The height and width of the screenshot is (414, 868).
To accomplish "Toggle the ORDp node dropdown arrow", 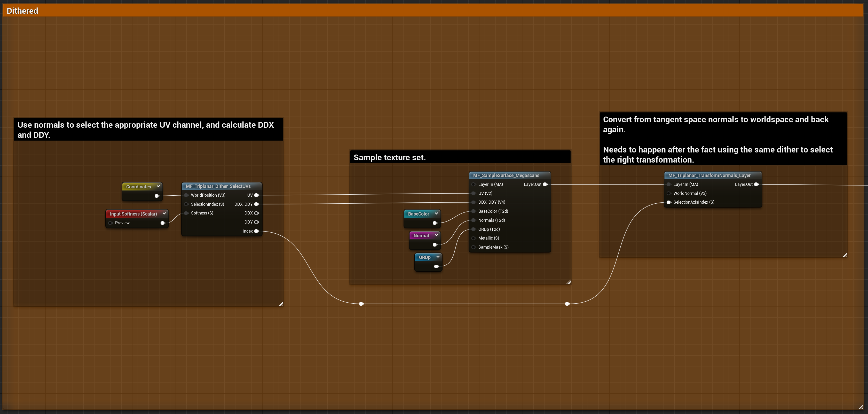I will [x=438, y=257].
